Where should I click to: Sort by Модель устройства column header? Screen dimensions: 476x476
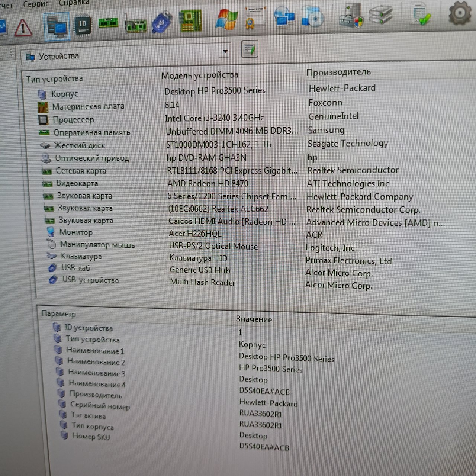pyautogui.click(x=200, y=75)
